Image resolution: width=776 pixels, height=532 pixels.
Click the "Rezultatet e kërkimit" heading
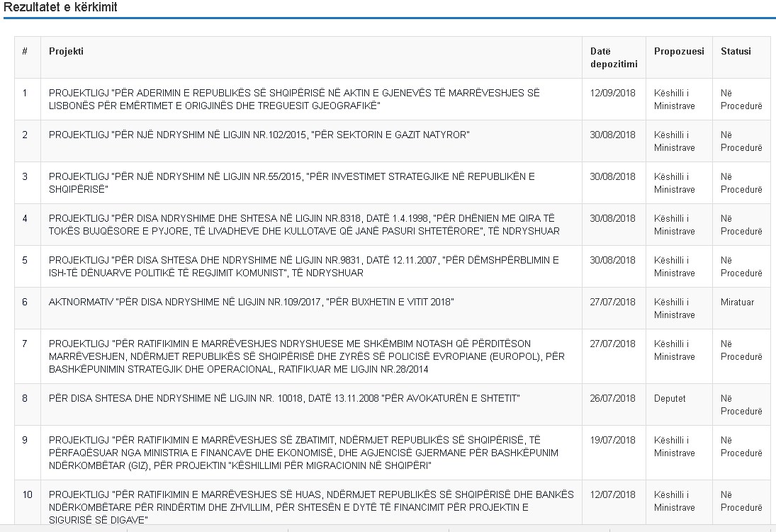pos(60,8)
